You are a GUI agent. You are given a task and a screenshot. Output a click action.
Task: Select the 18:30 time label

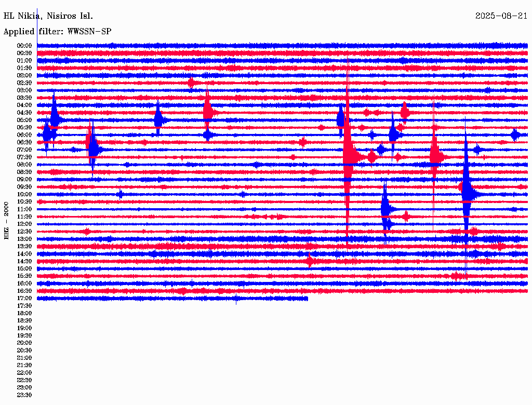pyautogui.click(x=24, y=320)
